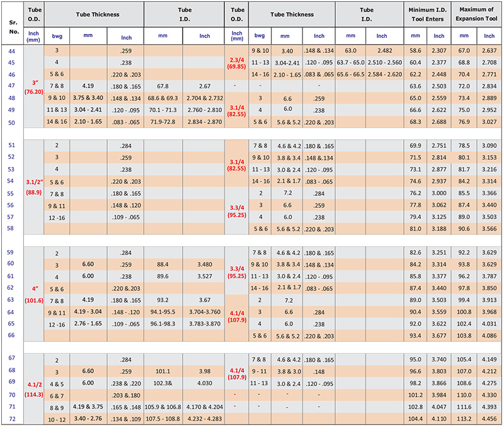The image size is (504, 427).
Task: Select the cell "105.9 & 106.8"
Action: (163, 407)
